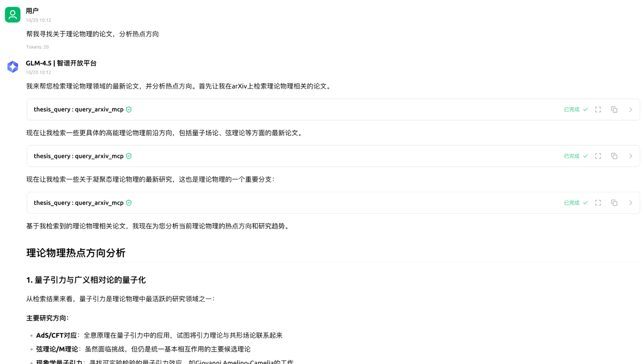This screenshot has width=644, height=364.
Task: Click the user's message text about 理论物理
Action: click(x=92, y=34)
